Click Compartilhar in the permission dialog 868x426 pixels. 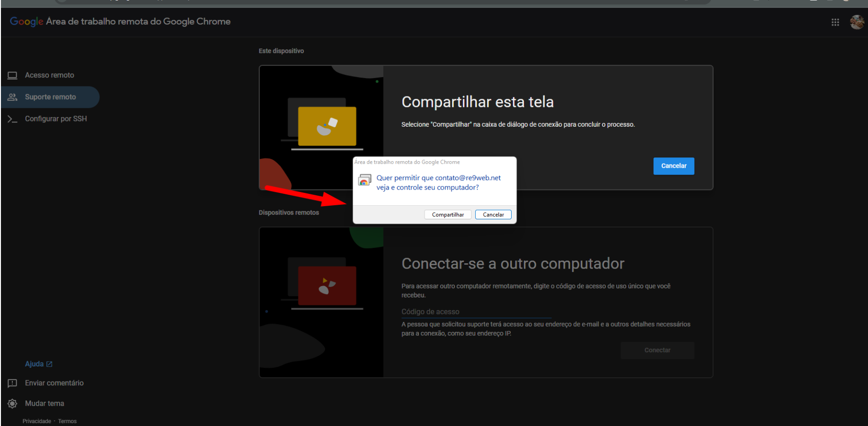448,215
